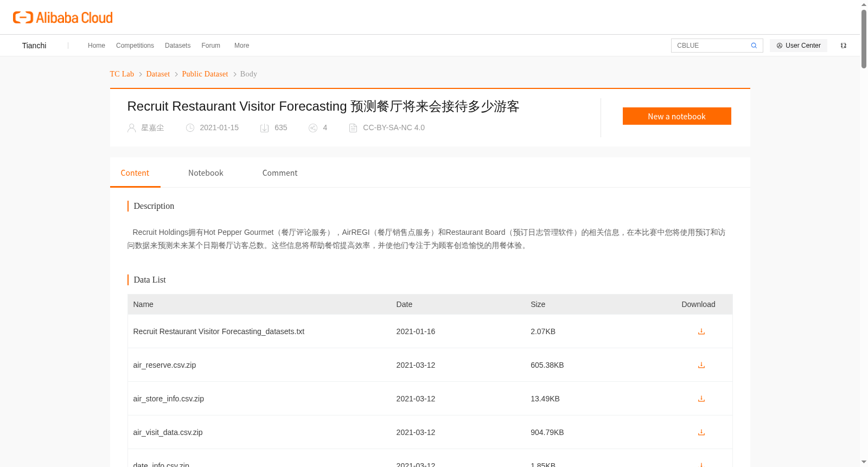868x467 pixels.
Task: Download air_reserve.csv.zip file
Action: point(701,365)
